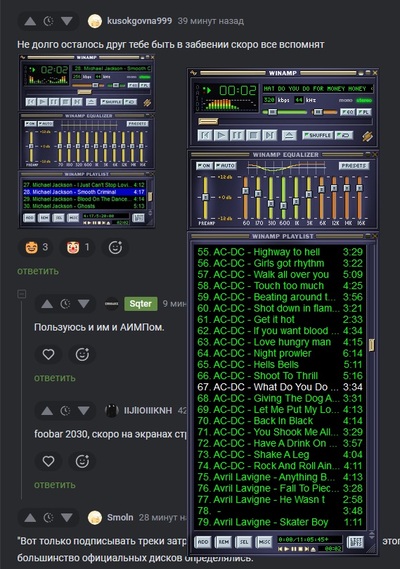Image resolution: width=400 pixels, height=569 pixels.
Task: Open REM menu in large Winamp playlist
Action: pos(223,542)
